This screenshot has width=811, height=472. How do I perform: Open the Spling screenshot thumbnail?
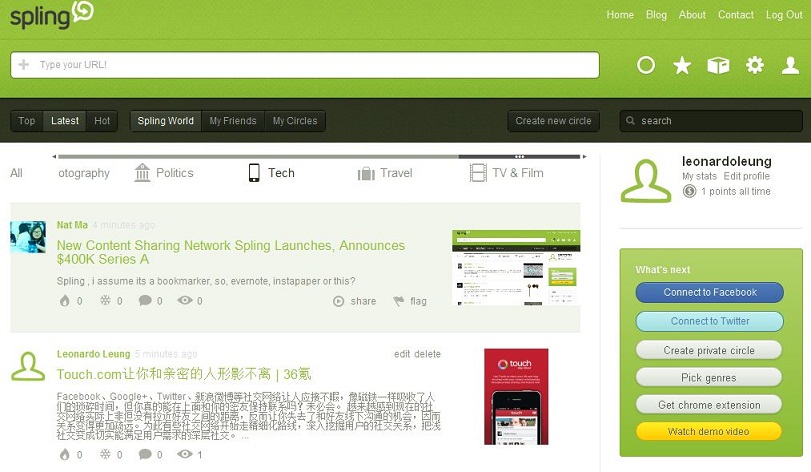[x=516, y=268]
